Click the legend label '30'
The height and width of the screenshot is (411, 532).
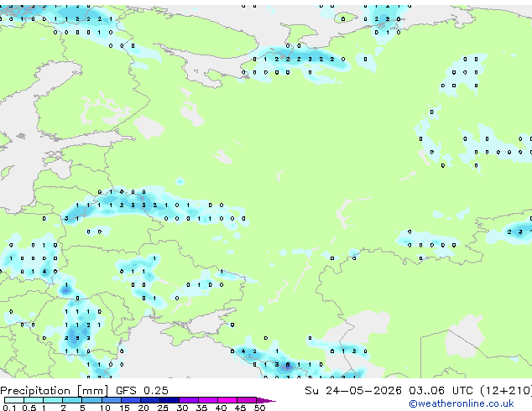coord(182,408)
